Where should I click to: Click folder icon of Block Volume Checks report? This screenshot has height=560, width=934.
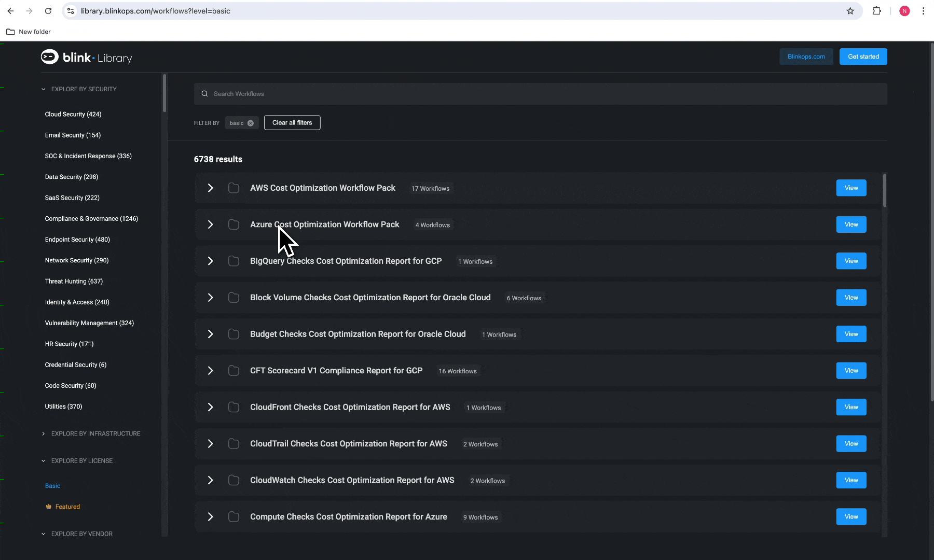pos(233,298)
